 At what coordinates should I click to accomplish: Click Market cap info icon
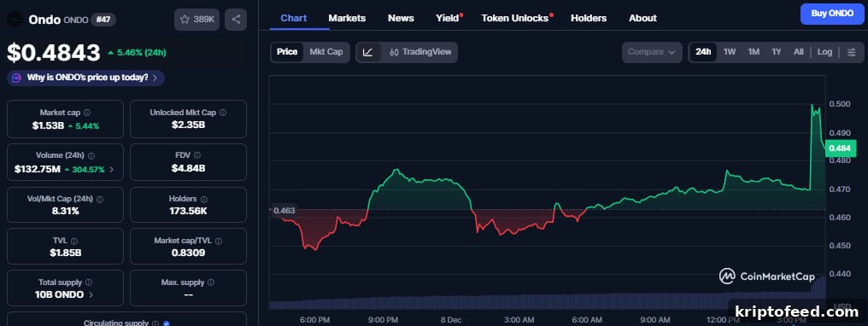coord(87,112)
